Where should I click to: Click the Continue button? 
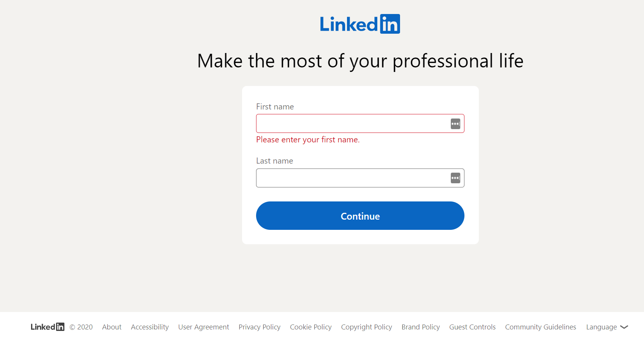(360, 216)
